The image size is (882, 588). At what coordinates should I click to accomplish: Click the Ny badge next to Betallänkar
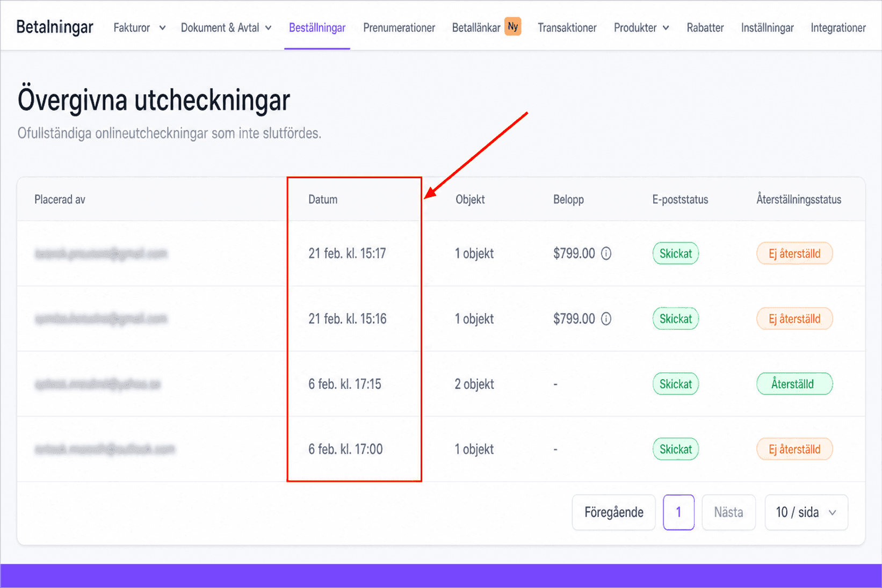[513, 26]
